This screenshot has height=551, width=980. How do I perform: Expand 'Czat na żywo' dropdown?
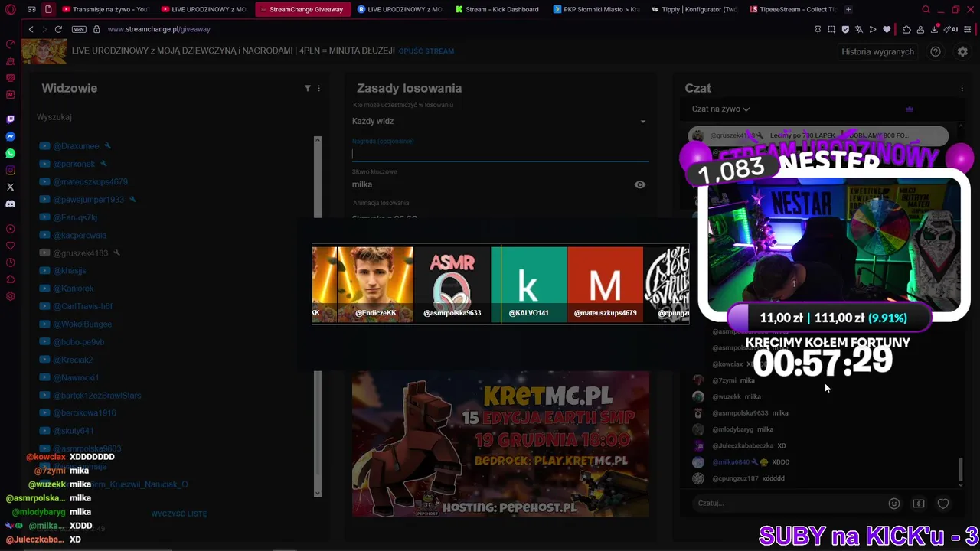(720, 109)
